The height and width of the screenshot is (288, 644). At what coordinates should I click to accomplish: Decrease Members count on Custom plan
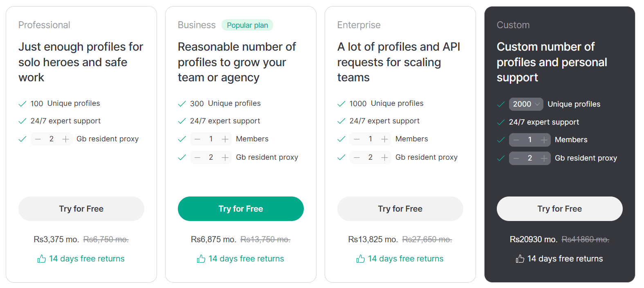click(x=516, y=140)
